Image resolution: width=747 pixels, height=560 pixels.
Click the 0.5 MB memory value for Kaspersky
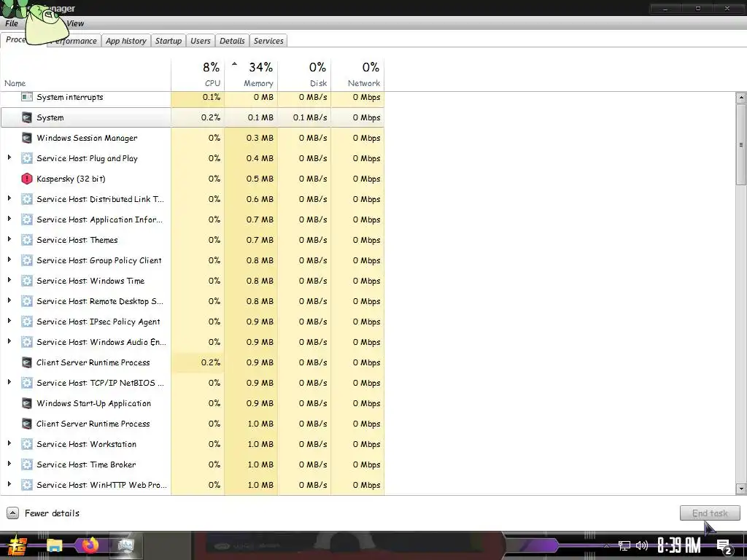point(260,179)
